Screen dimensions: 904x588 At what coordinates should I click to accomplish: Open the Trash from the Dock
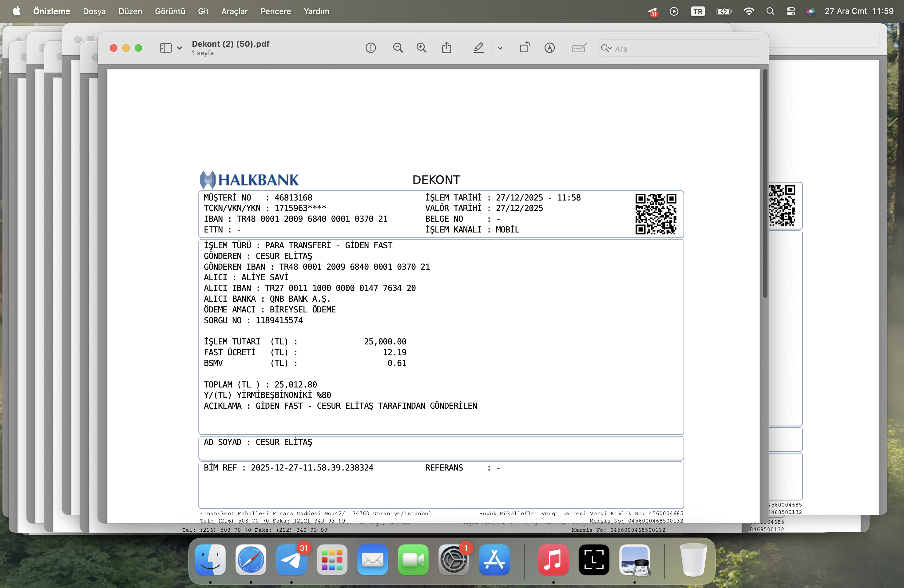(693, 559)
